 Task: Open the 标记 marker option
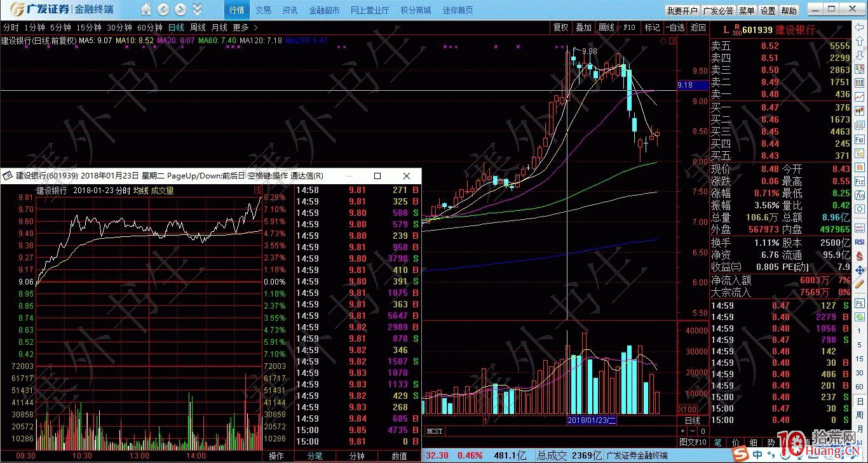coord(653,27)
